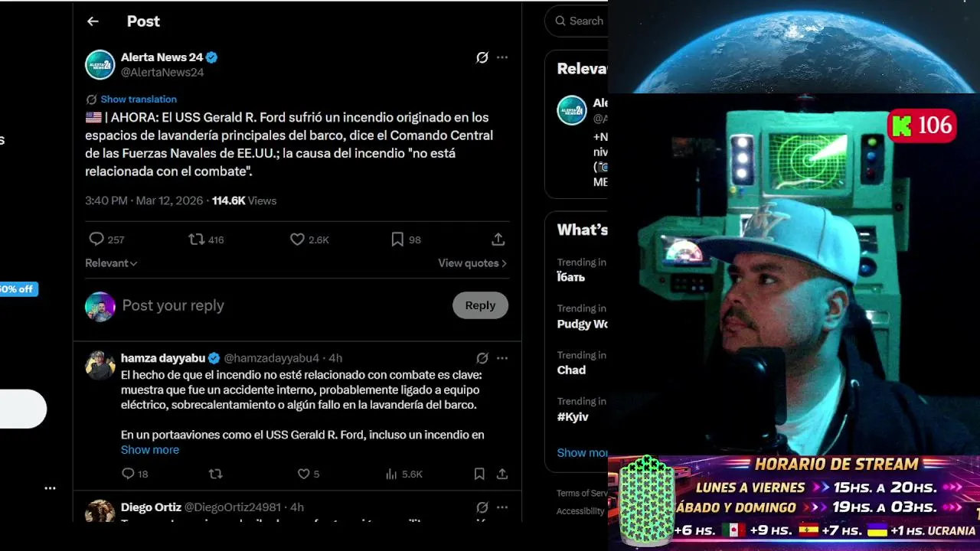Open Alerta News 24 profile avatar
980x551 pixels.
(100, 65)
